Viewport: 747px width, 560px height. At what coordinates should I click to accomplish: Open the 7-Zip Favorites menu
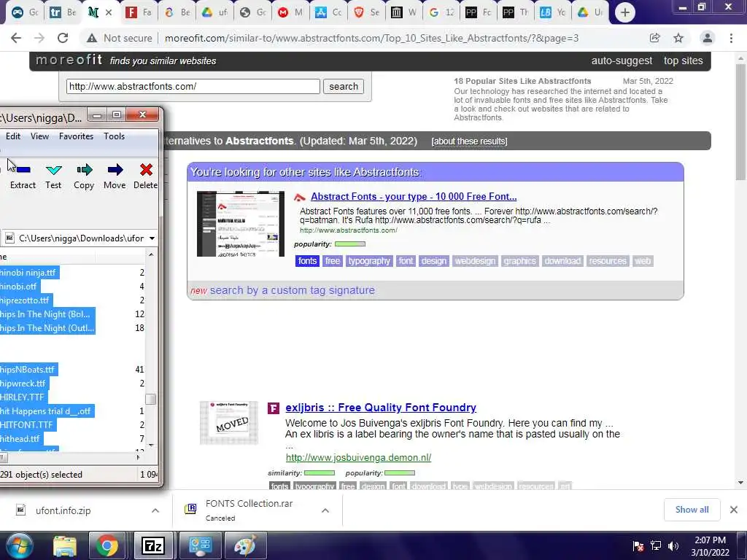(x=76, y=136)
